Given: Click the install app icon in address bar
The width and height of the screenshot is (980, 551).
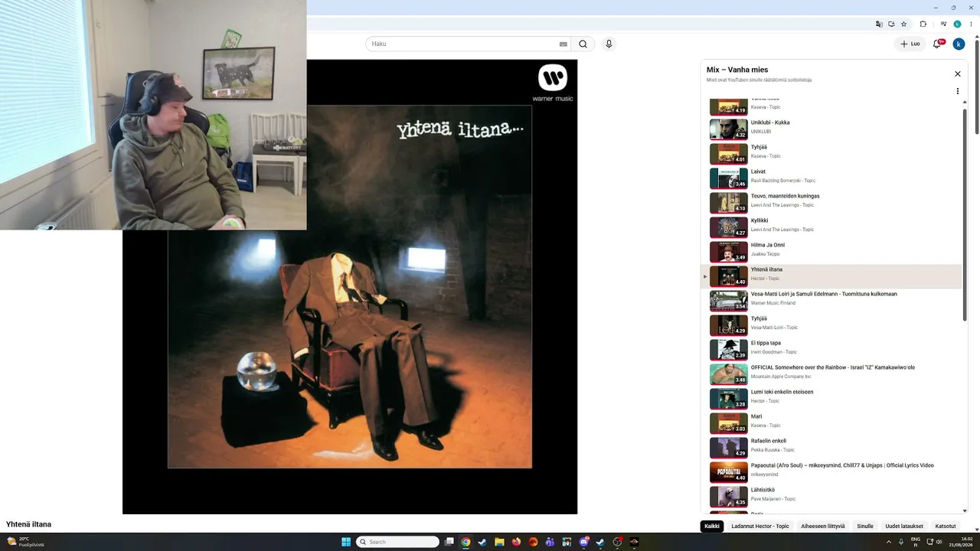Looking at the screenshot, I should [891, 24].
